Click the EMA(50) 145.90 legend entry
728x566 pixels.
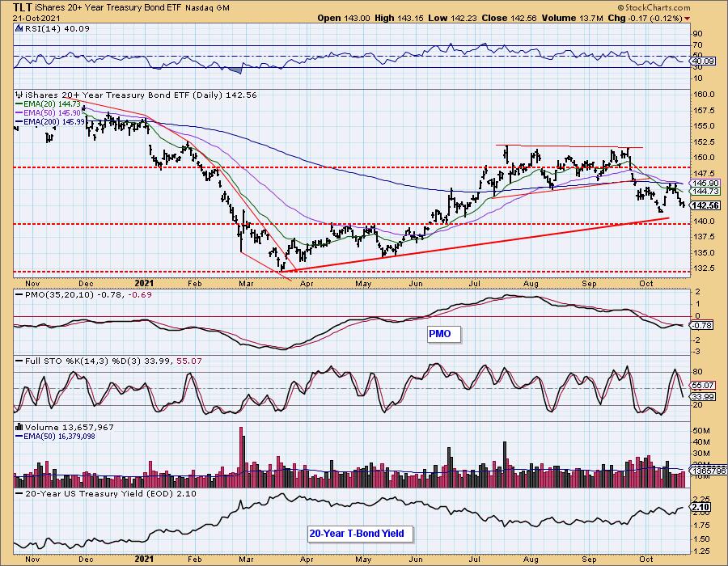pos(48,113)
